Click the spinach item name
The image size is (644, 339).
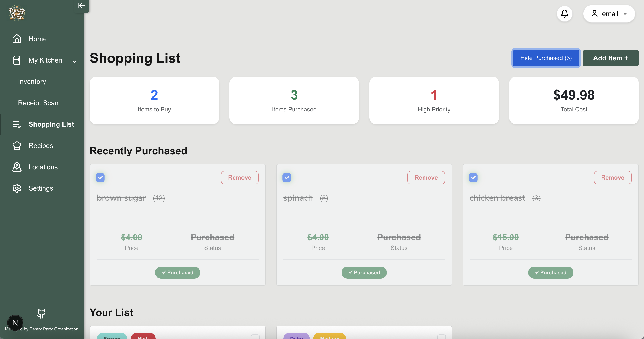click(298, 198)
